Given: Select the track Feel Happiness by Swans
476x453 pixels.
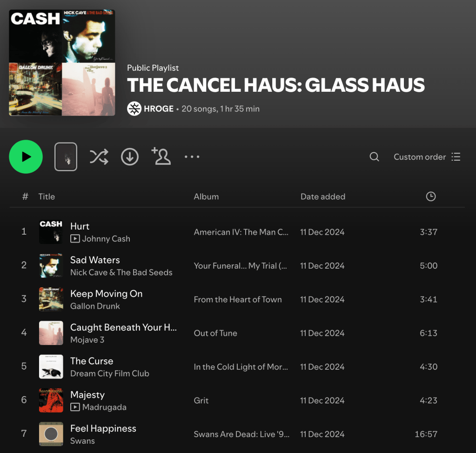Looking at the screenshot, I should point(237,434).
